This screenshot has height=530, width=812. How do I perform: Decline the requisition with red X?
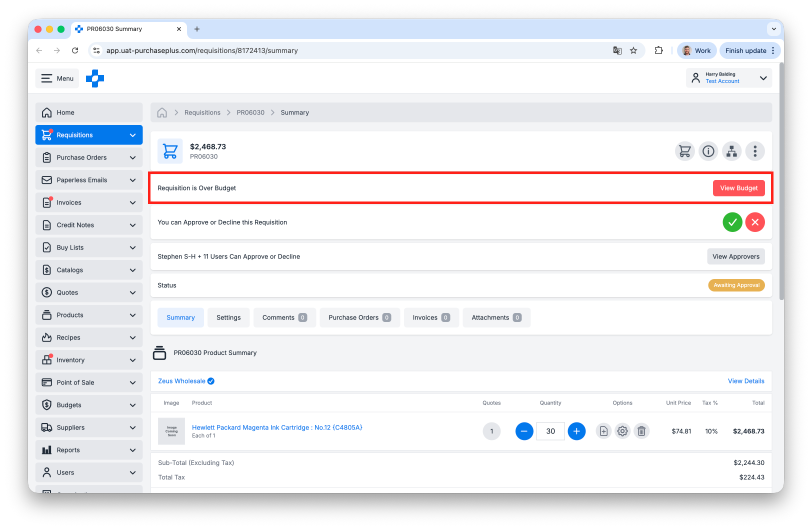(755, 222)
